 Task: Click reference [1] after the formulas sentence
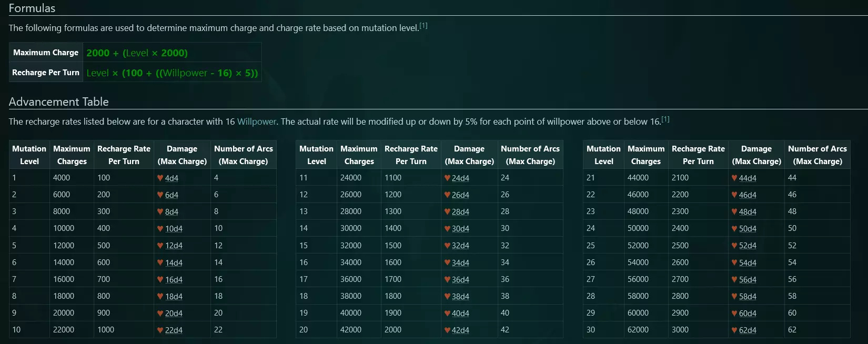click(423, 26)
